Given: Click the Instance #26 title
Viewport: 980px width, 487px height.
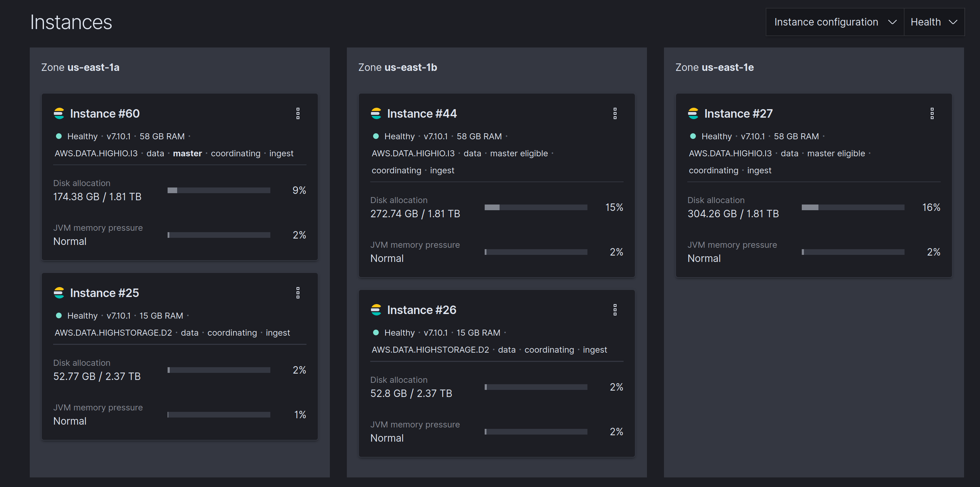Looking at the screenshot, I should tap(422, 310).
